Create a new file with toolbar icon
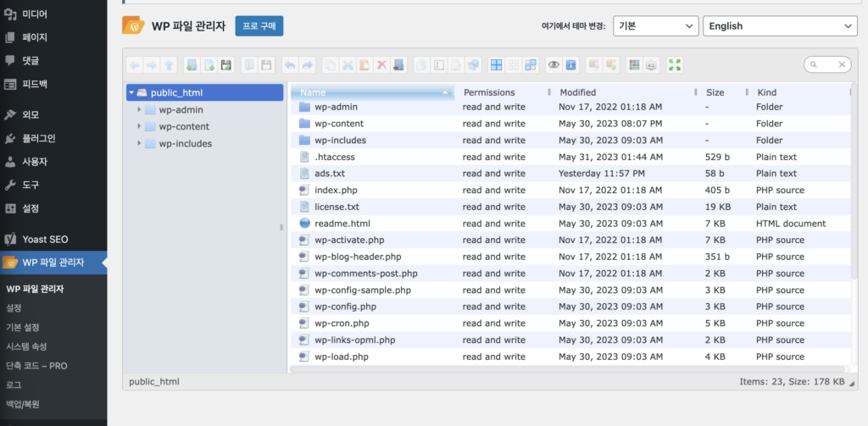The height and width of the screenshot is (426, 868). point(209,65)
